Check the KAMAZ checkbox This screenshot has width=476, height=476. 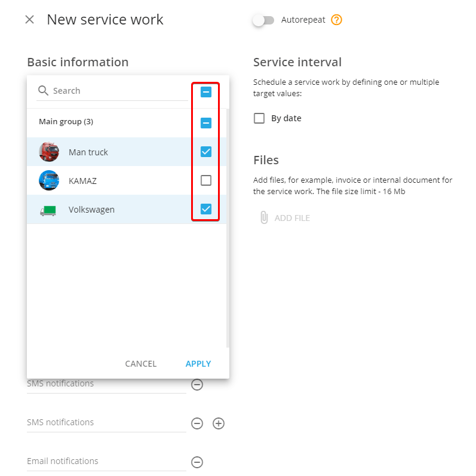coord(206,180)
